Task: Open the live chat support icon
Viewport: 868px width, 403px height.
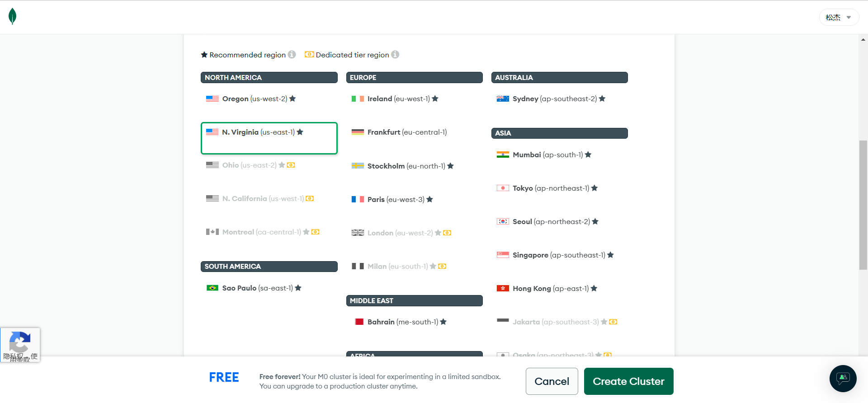Action: pos(843,378)
